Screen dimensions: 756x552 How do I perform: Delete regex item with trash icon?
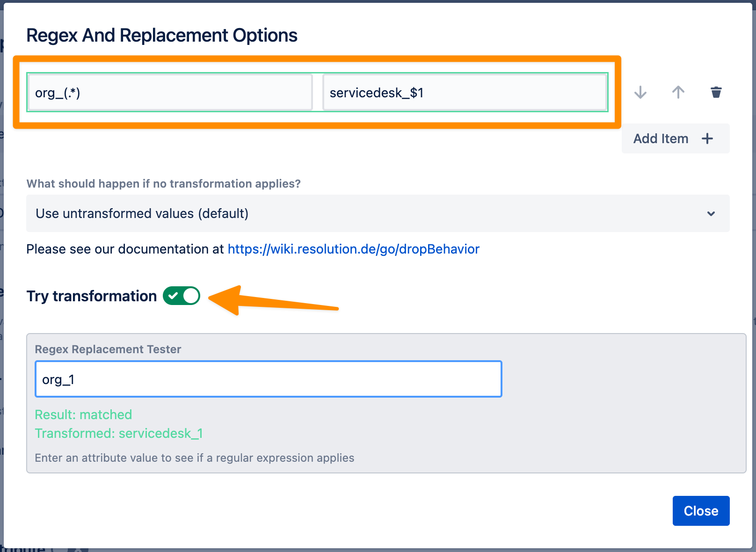pyautogui.click(x=716, y=92)
